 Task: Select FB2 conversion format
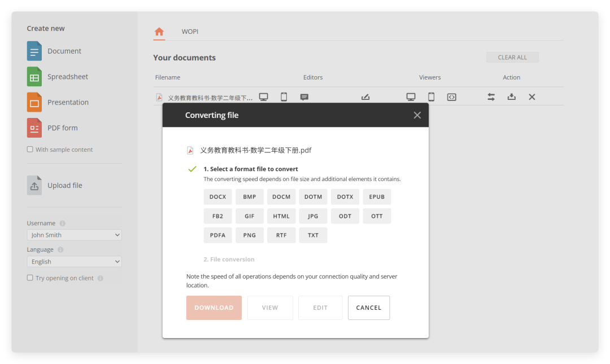click(x=217, y=216)
